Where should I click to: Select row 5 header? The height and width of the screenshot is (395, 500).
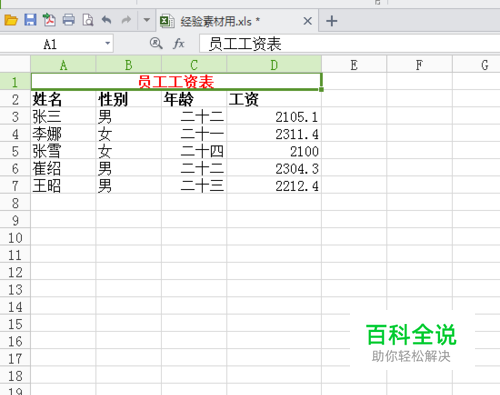tap(15, 151)
